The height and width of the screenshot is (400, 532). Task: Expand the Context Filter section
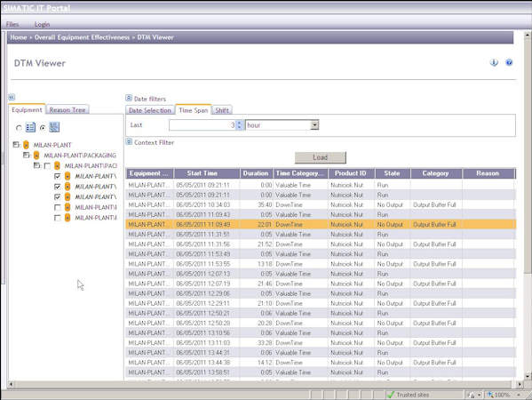(x=129, y=141)
